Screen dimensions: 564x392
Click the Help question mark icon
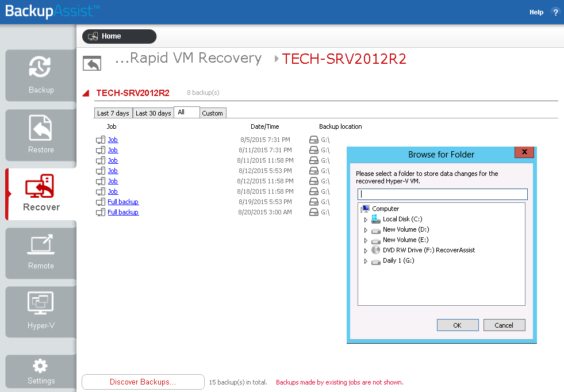[555, 12]
